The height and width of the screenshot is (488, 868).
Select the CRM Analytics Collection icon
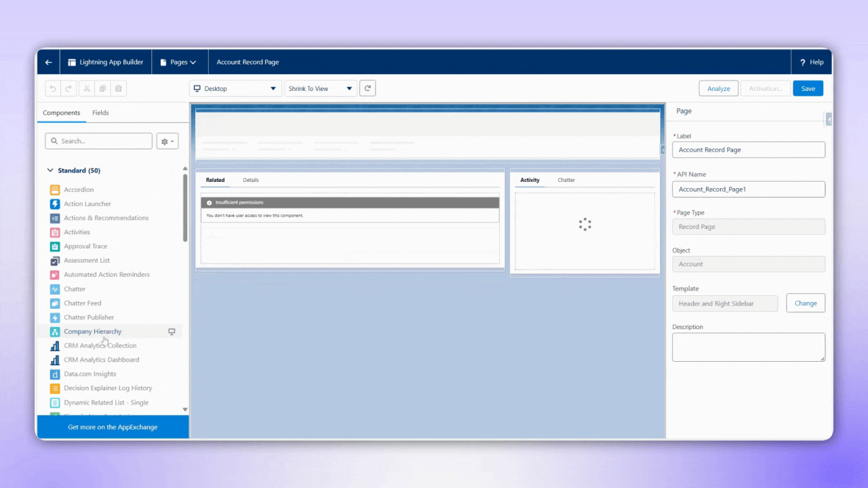click(55, 346)
